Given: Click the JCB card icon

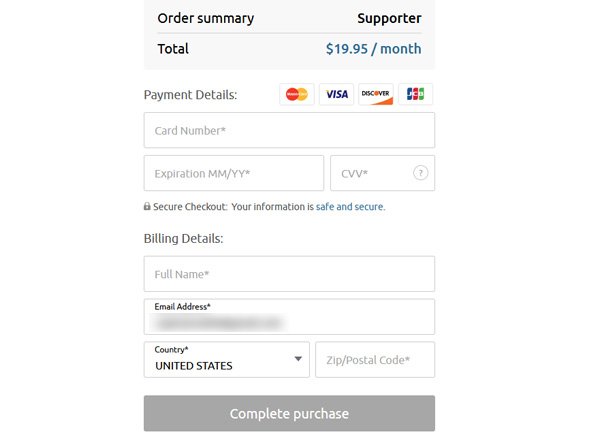Looking at the screenshot, I should tap(416, 94).
